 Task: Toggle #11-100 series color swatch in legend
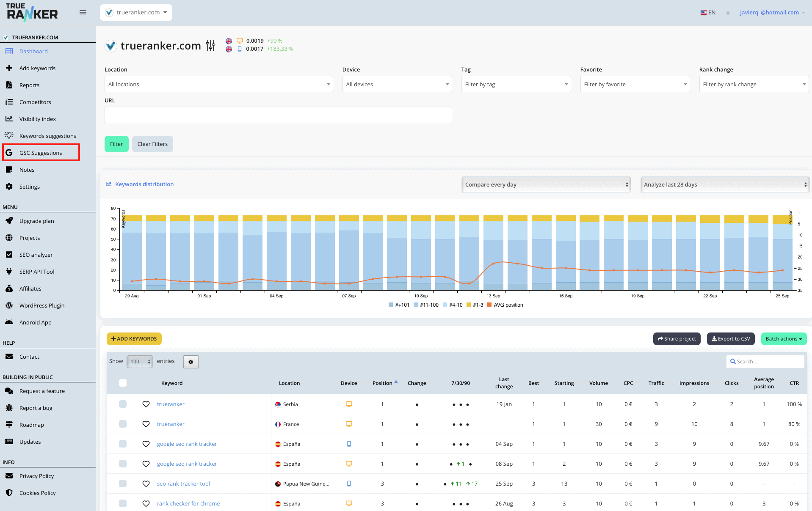416,305
